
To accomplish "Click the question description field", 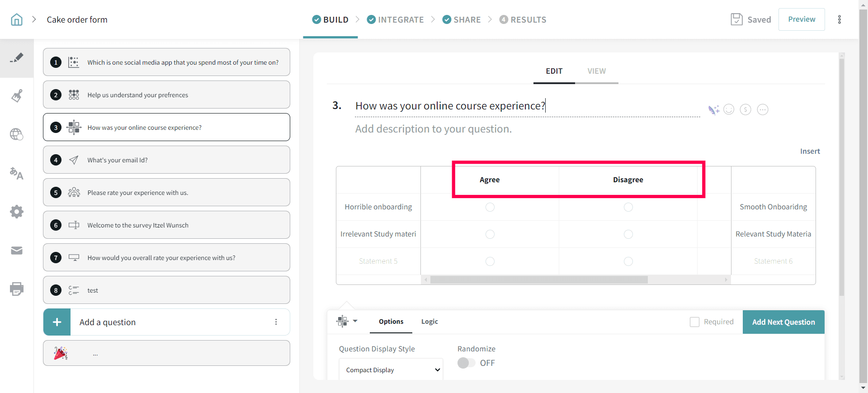I will point(433,129).
